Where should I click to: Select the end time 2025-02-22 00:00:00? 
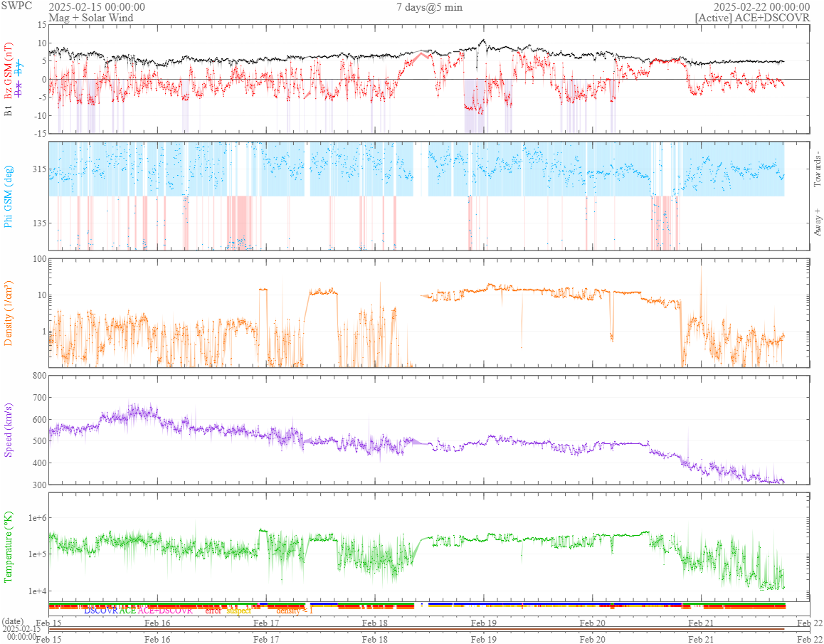761,7
